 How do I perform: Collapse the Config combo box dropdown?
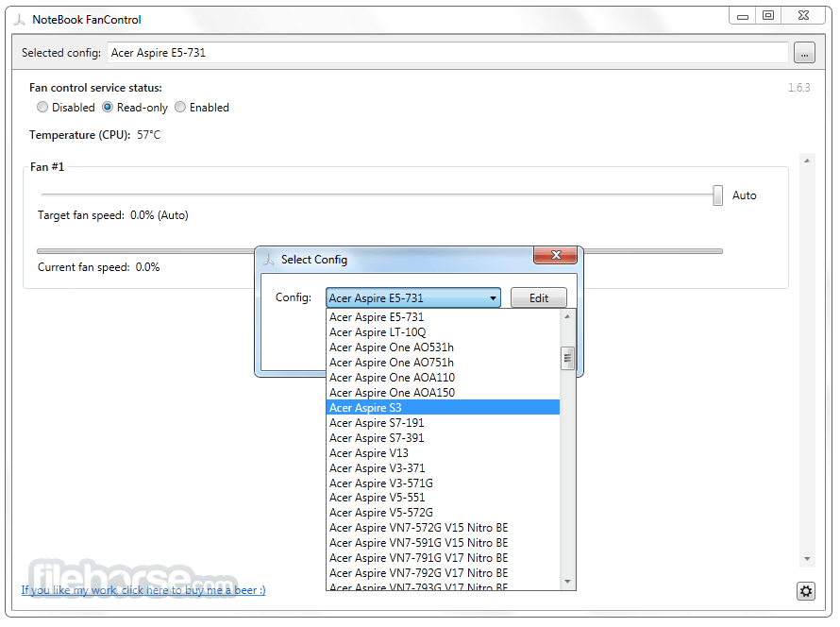coord(493,298)
